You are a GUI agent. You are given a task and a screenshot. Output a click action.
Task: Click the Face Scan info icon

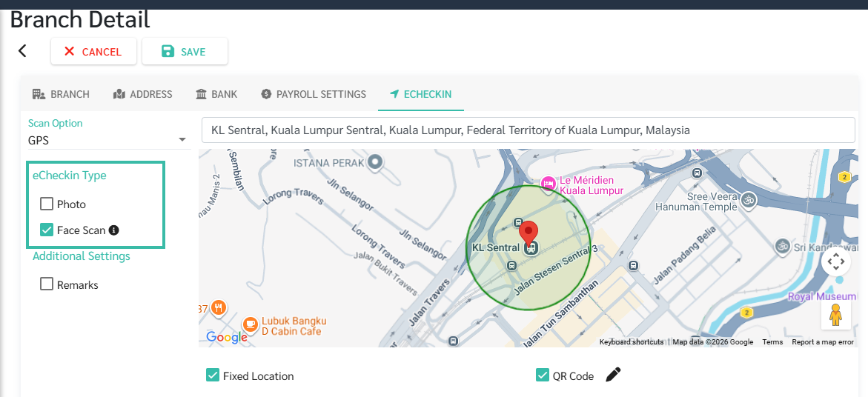point(114,230)
